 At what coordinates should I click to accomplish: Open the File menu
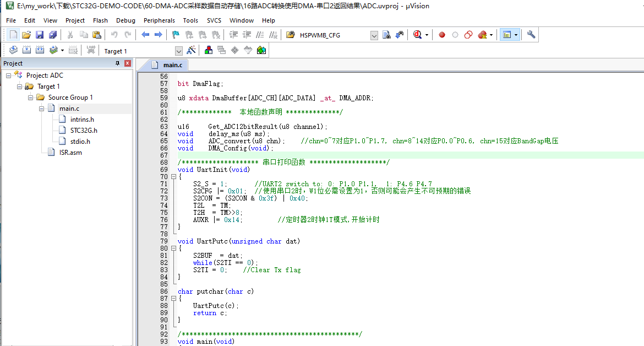click(11, 20)
